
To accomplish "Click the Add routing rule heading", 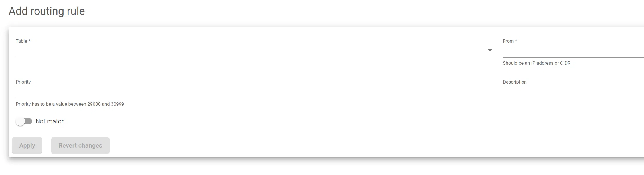I will click(47, 11).
